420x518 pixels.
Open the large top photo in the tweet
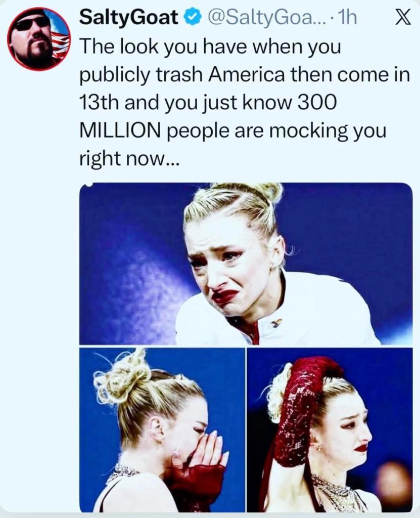[246, 263]
